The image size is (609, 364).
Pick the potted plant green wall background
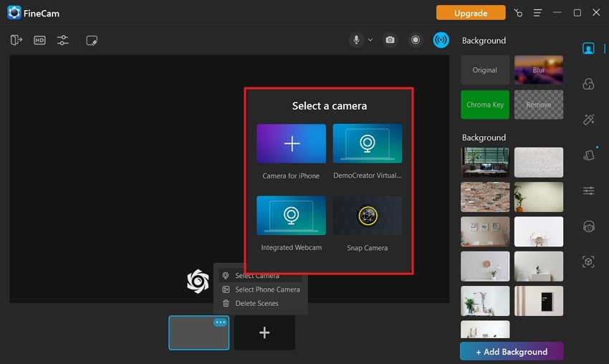pos(539,197)
